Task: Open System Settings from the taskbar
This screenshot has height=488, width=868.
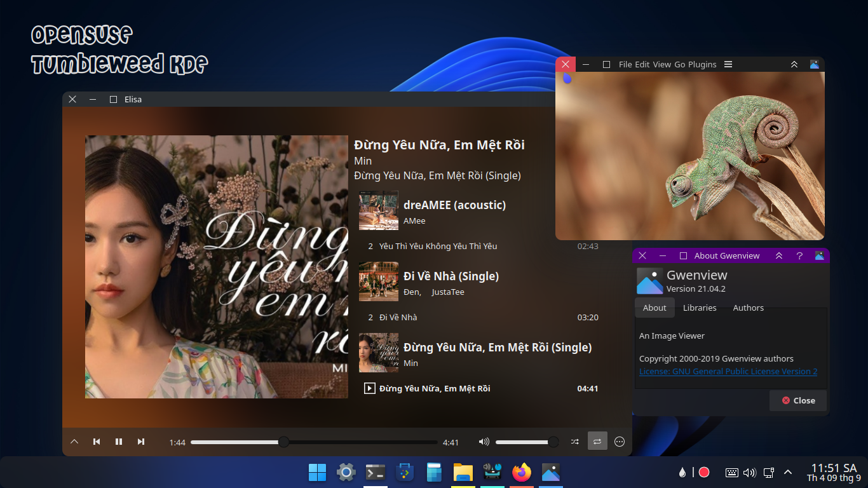Action: (346, 472)
